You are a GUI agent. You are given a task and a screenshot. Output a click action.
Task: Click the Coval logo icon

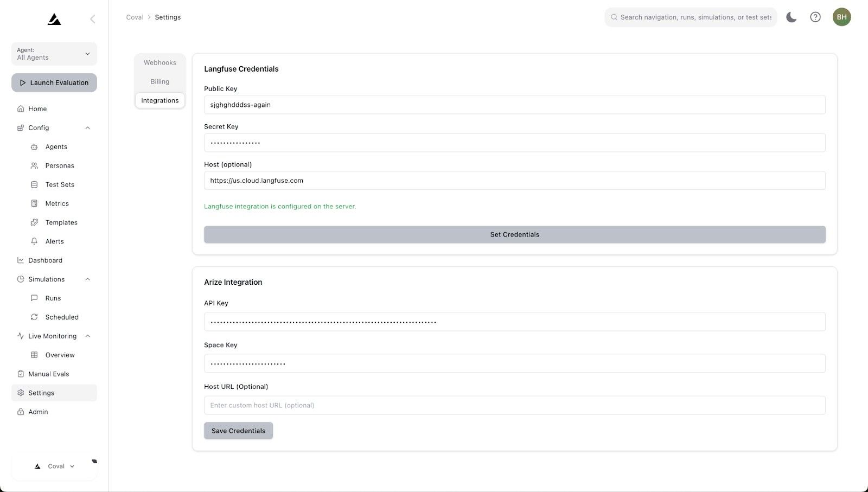click(x=54, y=20)
